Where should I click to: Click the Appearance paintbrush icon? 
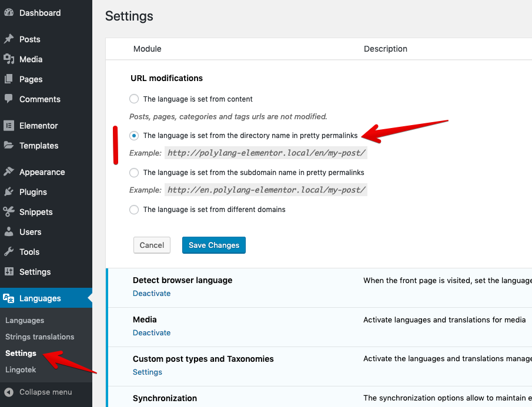pyautogui.click(x=9, y=172)
